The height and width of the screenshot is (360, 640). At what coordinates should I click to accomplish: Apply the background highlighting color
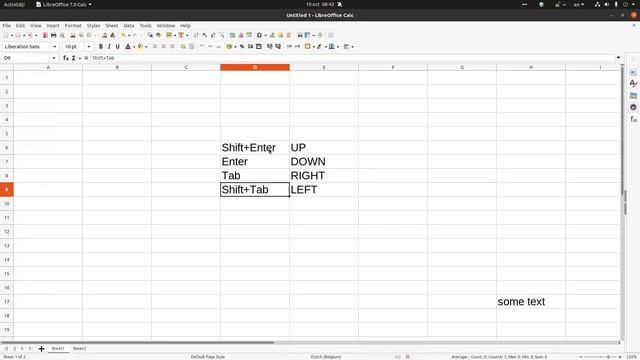click(140, 47)
